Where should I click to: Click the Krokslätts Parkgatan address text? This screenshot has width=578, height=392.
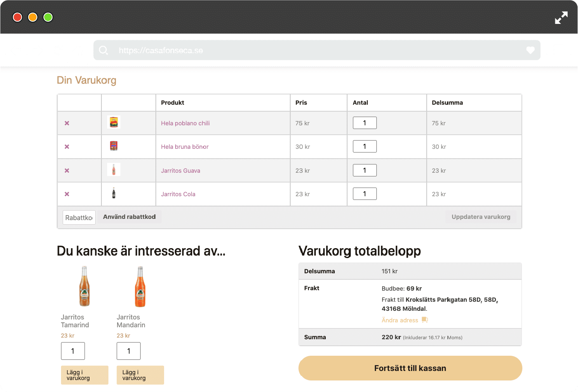click(440, 304)
